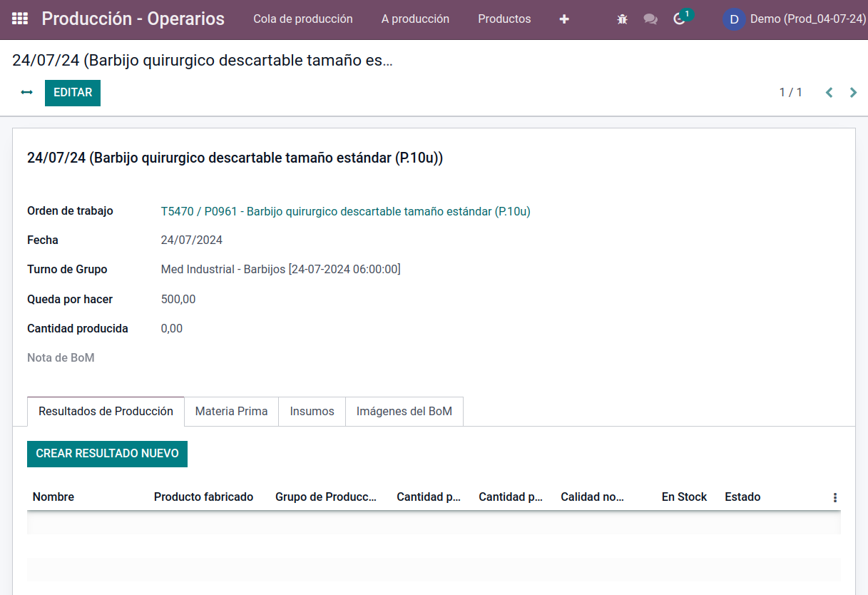Image resolution: width=868 pixels, height=595 pixels.
Task: Click the plus icon in navbar
Action: coord(564,19)
